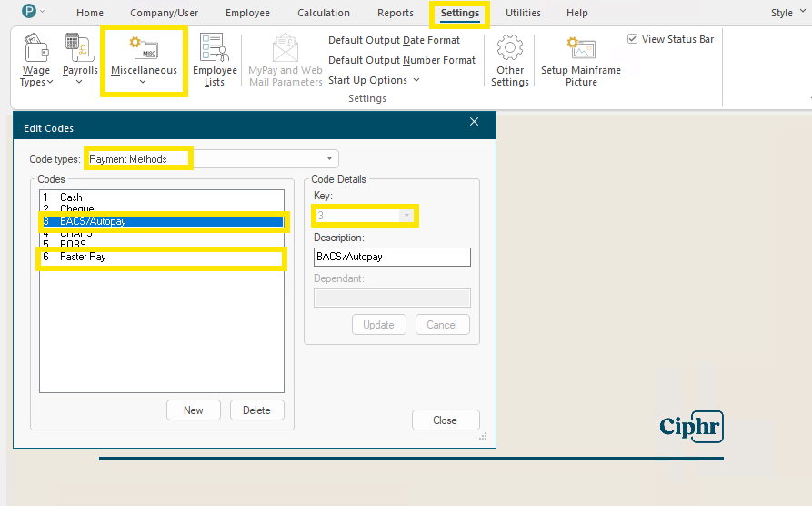This screenshot has width=812, height=506.
Task: Click the Close button in Edit Codes
Action: (x=446, y=420)
